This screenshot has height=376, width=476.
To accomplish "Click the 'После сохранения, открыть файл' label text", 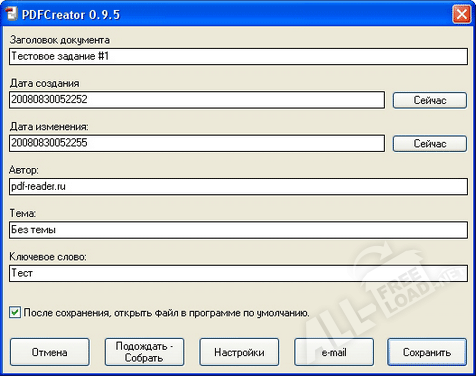I will [x=166, y=313].
